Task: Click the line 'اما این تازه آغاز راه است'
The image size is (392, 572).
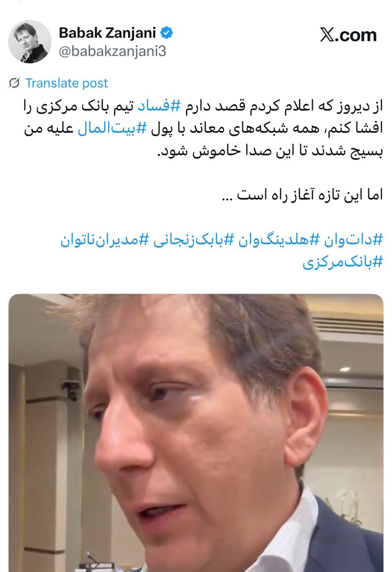Action: click(x=303, y=195)
